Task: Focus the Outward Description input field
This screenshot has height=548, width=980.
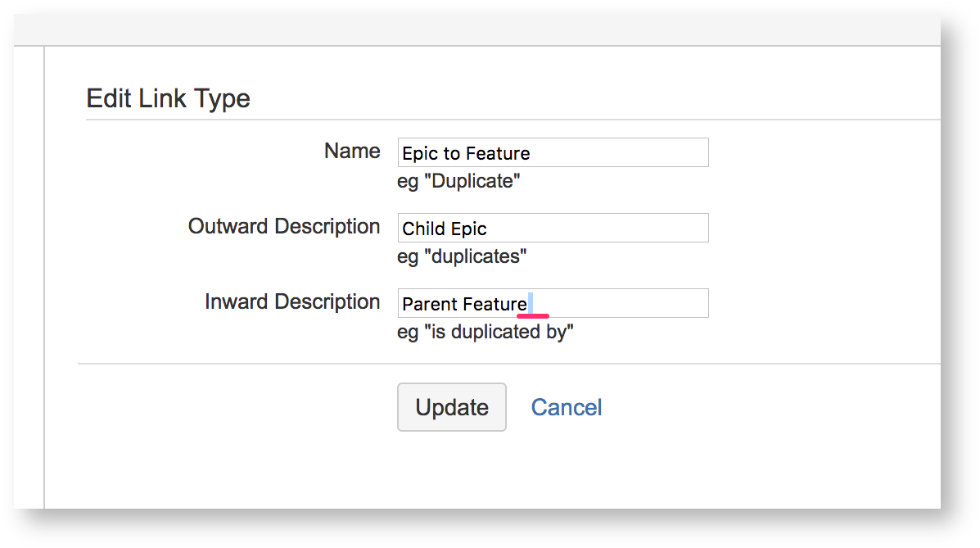Action: tap(553, 229)
